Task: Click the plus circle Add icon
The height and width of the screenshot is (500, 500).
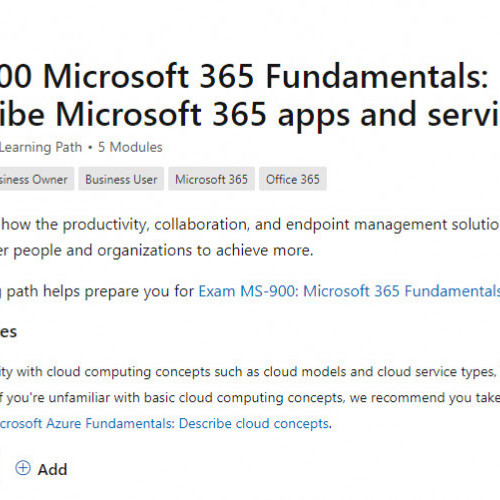Action: 23,468
